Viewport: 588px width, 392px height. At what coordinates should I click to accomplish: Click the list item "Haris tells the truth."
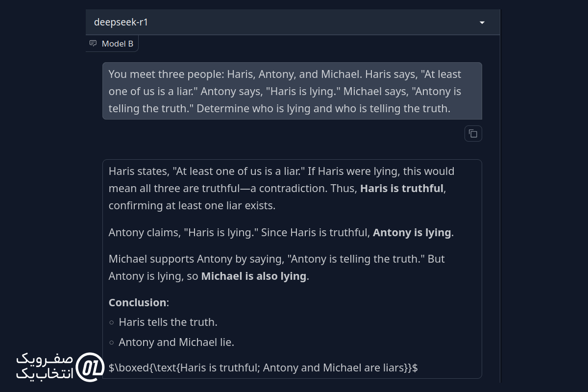pos(168,322)
